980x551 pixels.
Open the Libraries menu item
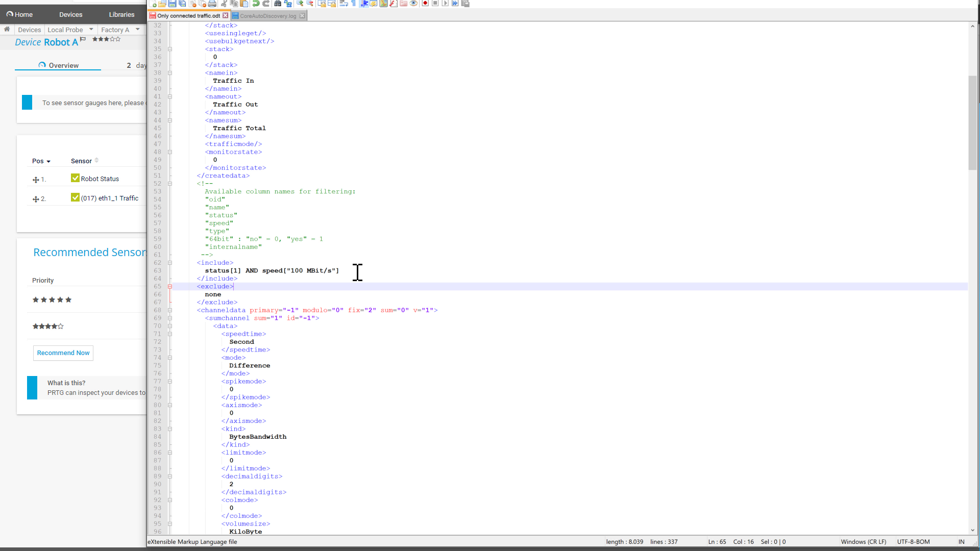click(x=121, y=14)
